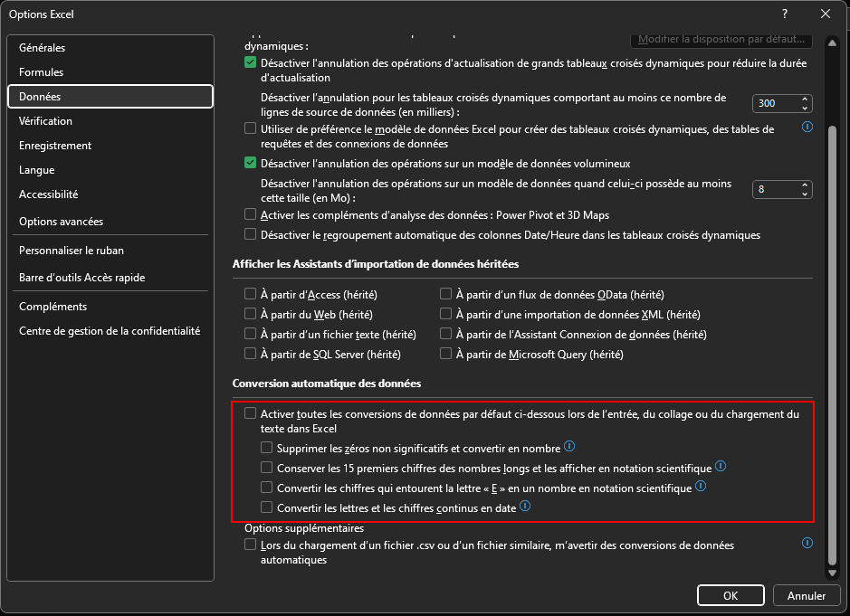Image resolution: width=850 pixels, height=616 pixels.
Task: Open the Help question mark in title bar
Action: click(784, 14)
